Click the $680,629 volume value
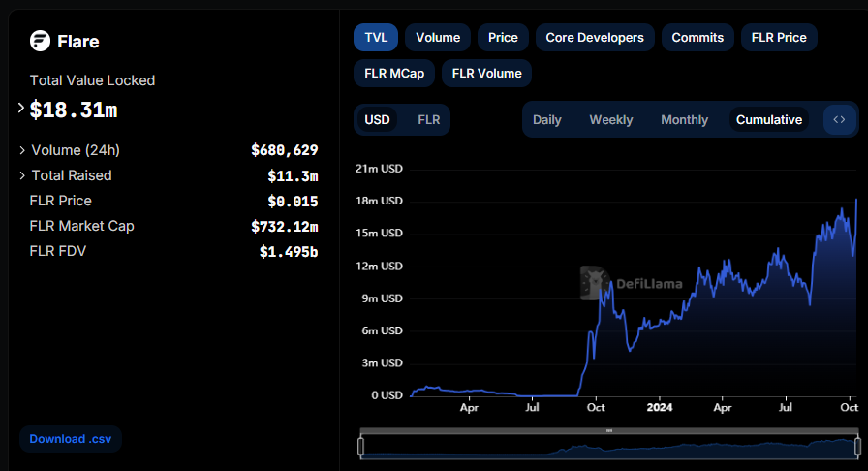This screenshot has height=471, width=868. [285, 150]
